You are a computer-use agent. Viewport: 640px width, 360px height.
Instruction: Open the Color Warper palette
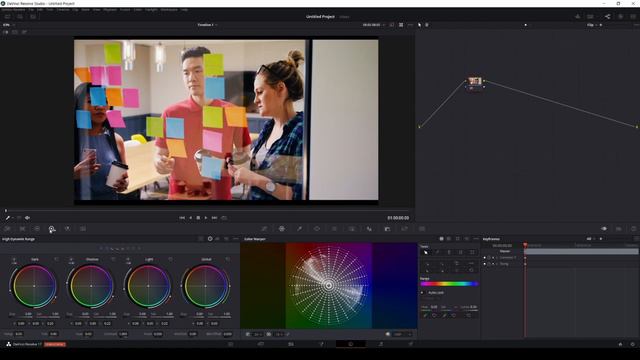[x=282, y=229]
